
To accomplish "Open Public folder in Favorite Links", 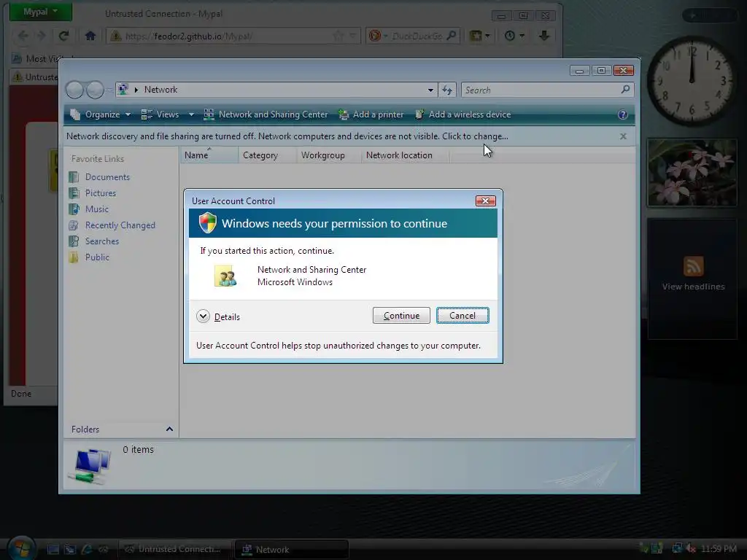I will click(97, 257).
